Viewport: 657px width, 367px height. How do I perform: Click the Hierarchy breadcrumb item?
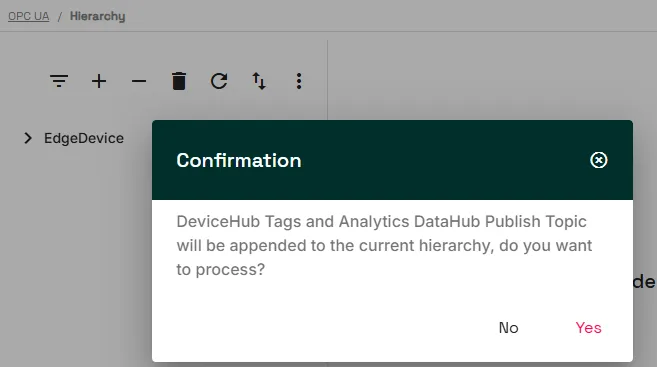coord(98,16)
